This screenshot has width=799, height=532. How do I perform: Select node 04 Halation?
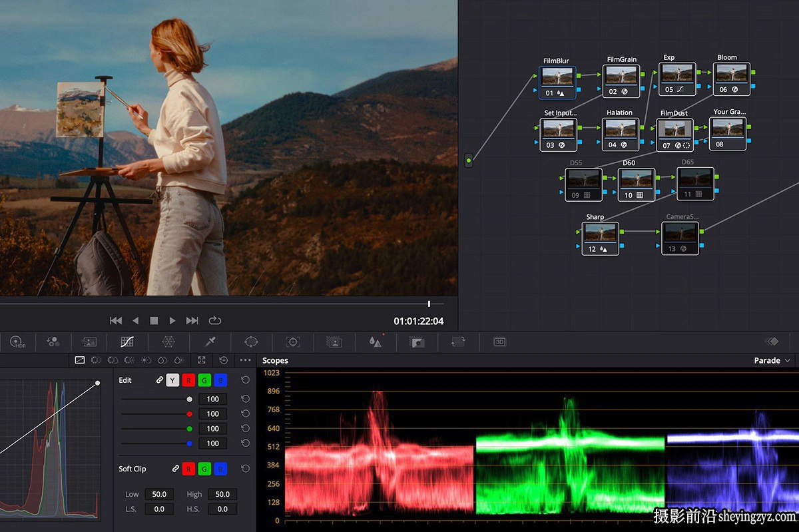click(x=621, y=134)
